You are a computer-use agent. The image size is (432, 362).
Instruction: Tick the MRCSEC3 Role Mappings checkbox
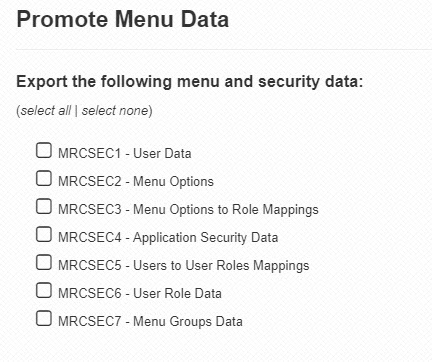coord(44,206)
